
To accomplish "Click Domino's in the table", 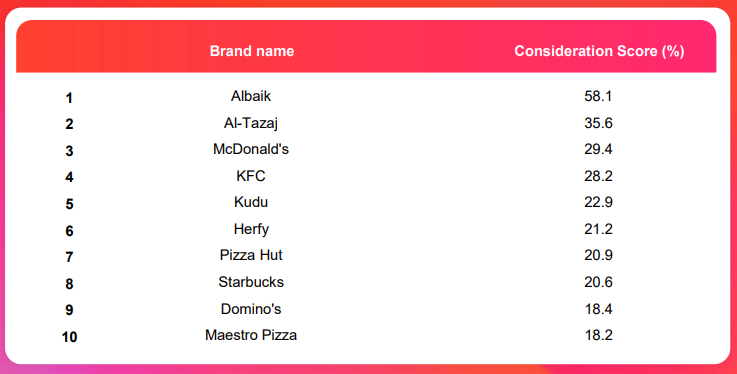I will click(x=251, y=309).
